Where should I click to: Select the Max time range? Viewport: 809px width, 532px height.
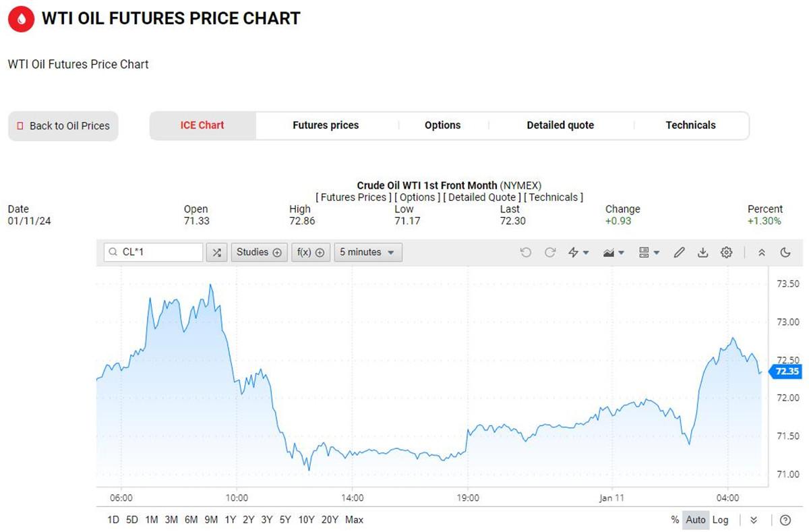tap(354, 520)
